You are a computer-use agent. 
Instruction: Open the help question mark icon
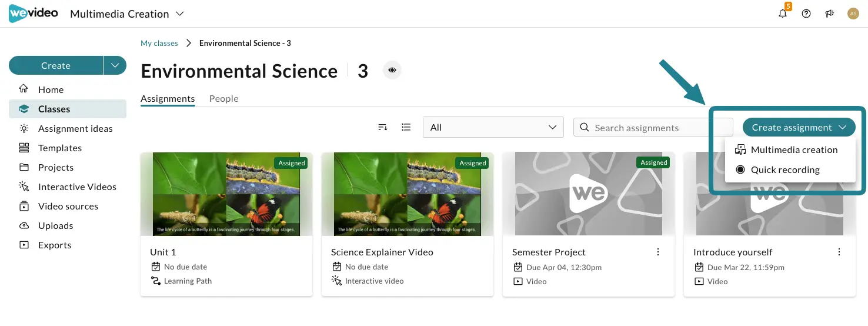[806, 14]
